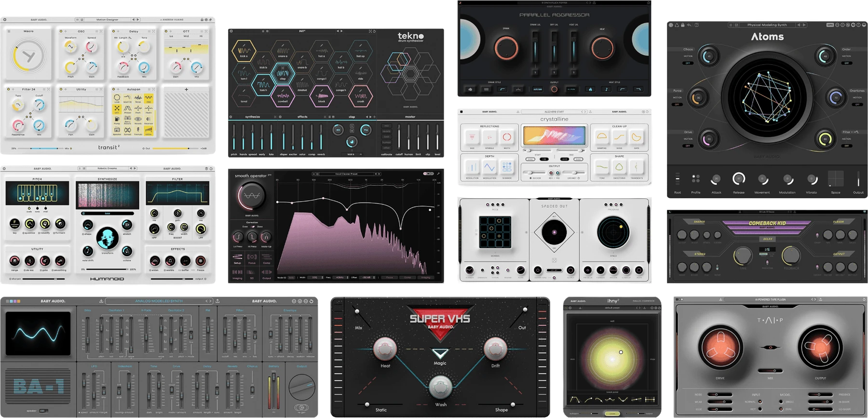
Task: Toggle Chaos motion switch in Atoms
Action: click(x=688, y=63)
